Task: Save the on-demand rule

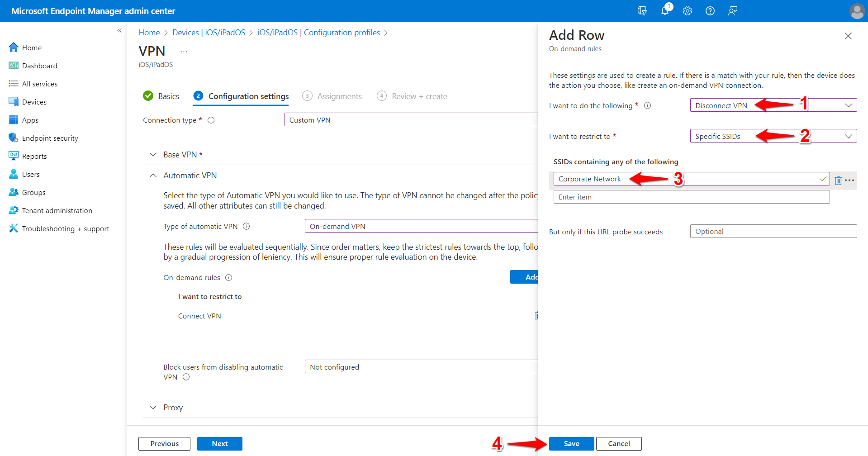Action: pyautogui.click(x=571, y=443)
